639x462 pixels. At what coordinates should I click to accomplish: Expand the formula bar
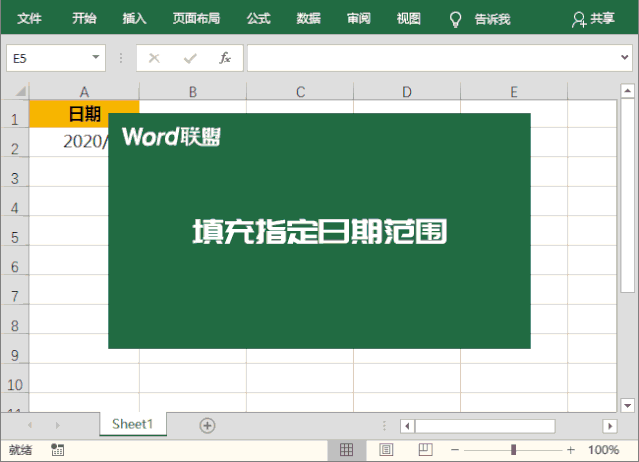pyautogui.click(x=627, y=58)
